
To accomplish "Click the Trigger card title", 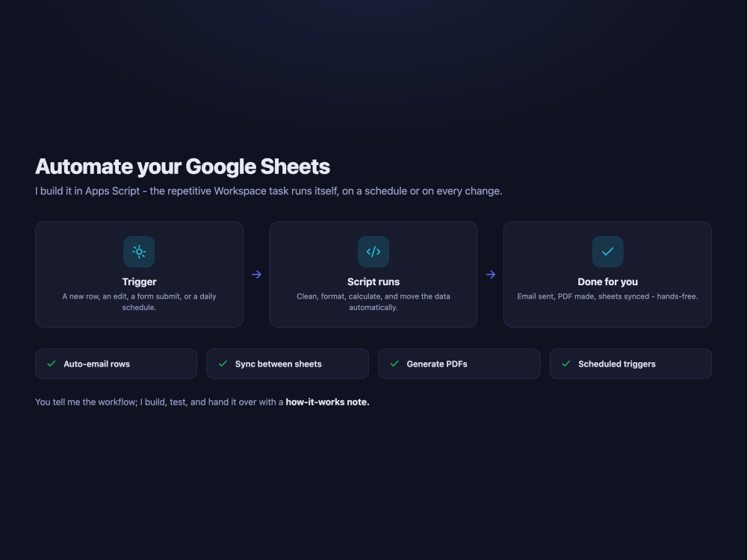I will (x=139, y=282).
